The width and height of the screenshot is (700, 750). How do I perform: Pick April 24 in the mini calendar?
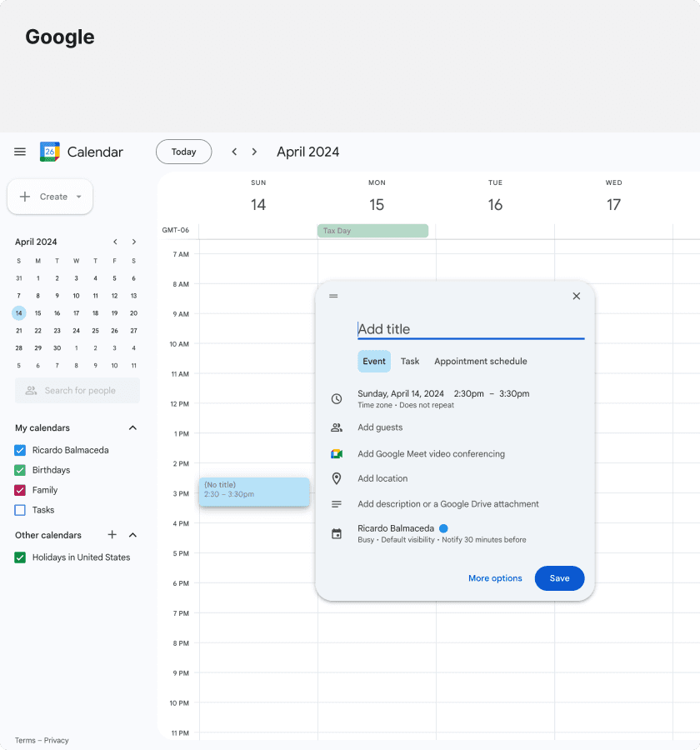click(x=76, y=331)
